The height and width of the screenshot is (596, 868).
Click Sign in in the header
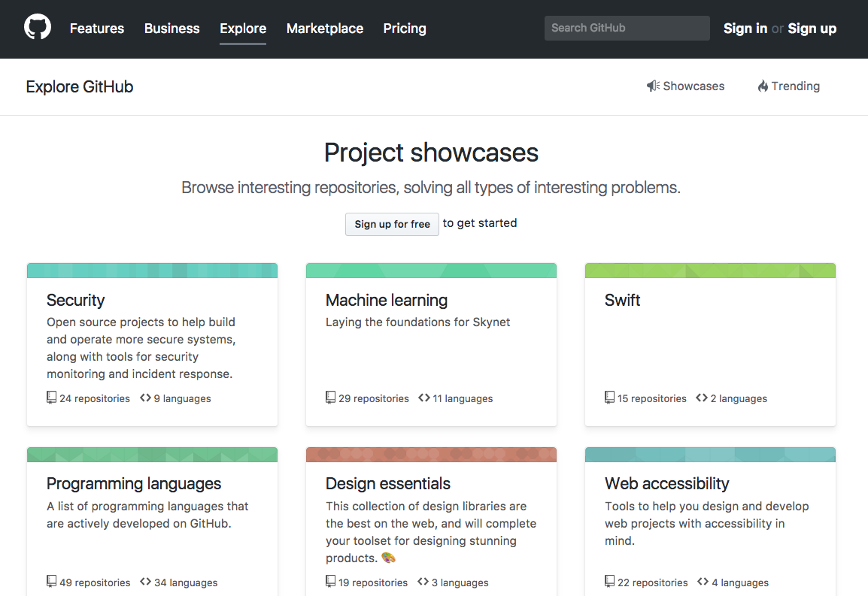(745, 29)
